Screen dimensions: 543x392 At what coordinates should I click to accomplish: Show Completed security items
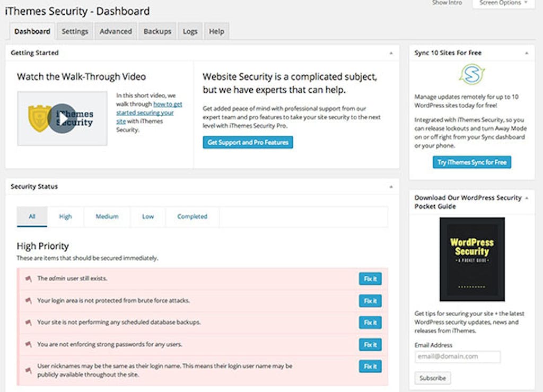pyautogui.click(x=192, y=216)
